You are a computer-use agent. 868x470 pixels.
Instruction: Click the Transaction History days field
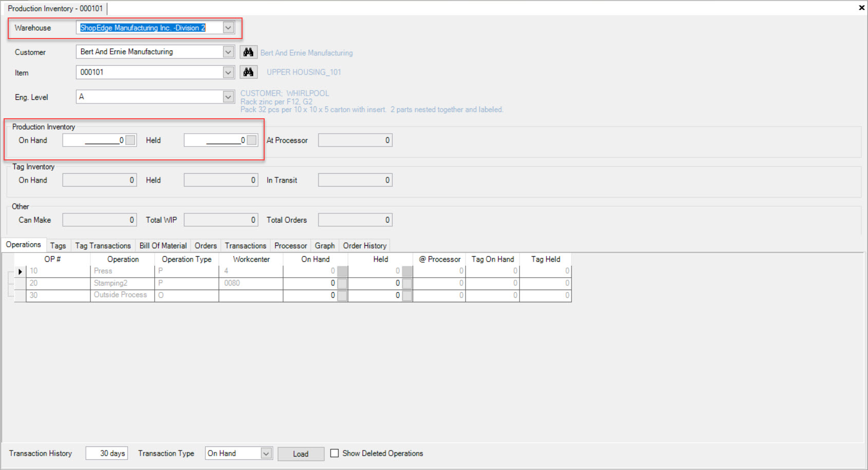click(x=106, y=453)
